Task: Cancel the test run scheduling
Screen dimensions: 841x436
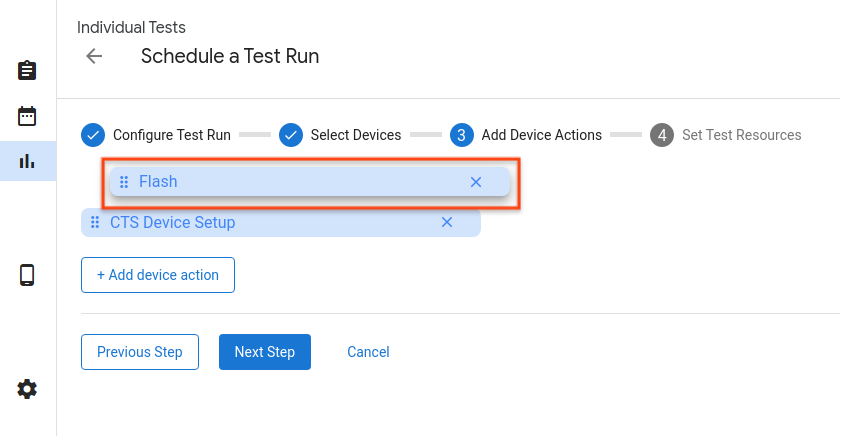Action: tap(368, 352)
